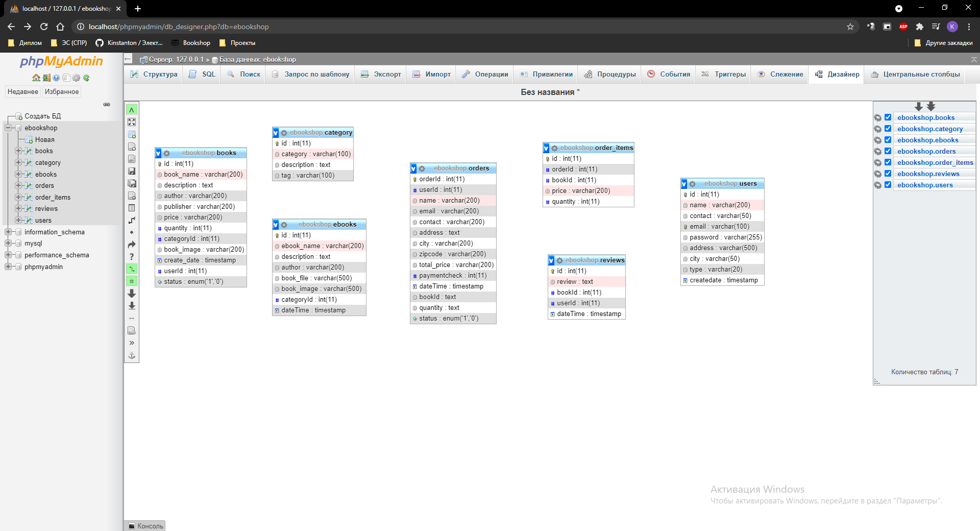The height and width of the screenshot is (531, 980).
Task: Switch to the SQL tab
Action: [x=203, y=75]
